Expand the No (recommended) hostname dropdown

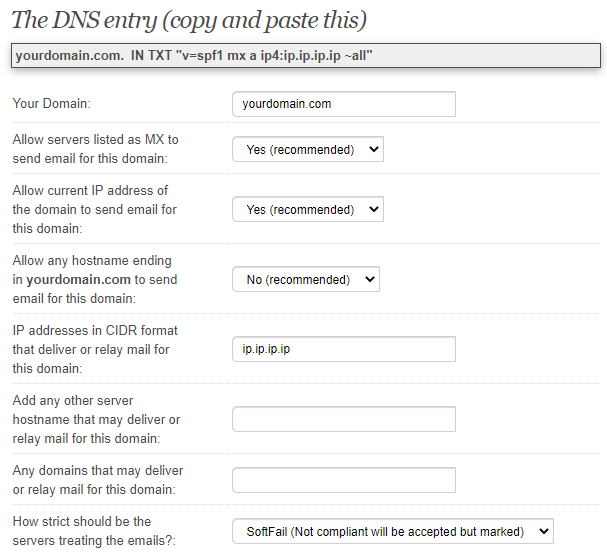pyautogui.click(x=305, y=280)
